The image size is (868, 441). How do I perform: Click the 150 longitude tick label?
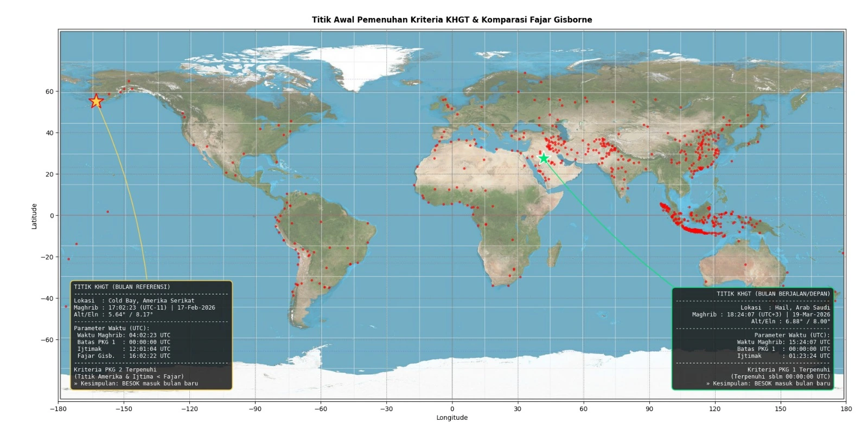(780, 409)
